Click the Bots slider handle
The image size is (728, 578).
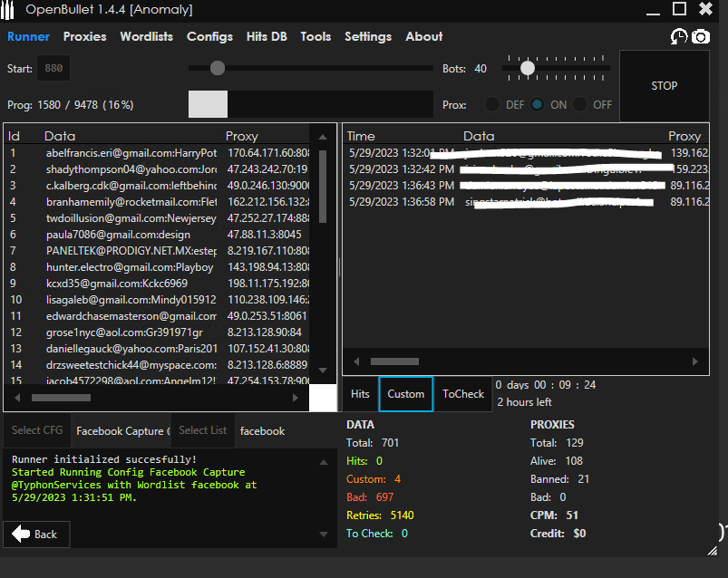pos(527,68)
